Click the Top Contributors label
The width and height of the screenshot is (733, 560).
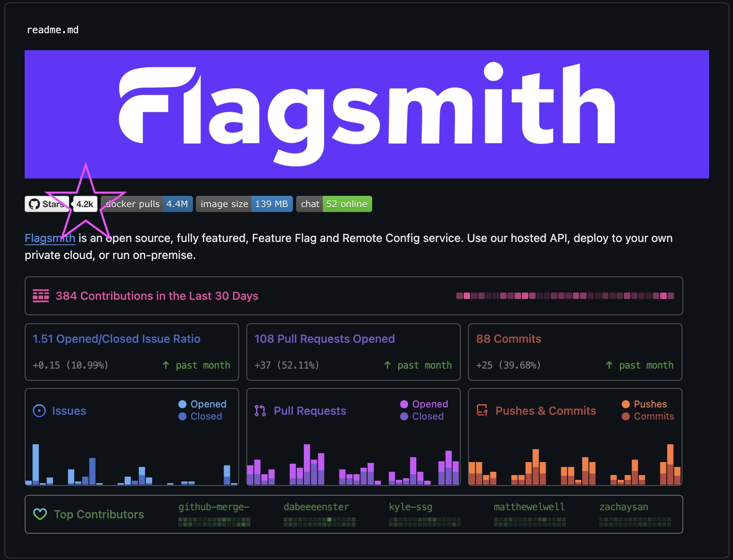pos(99,514)
